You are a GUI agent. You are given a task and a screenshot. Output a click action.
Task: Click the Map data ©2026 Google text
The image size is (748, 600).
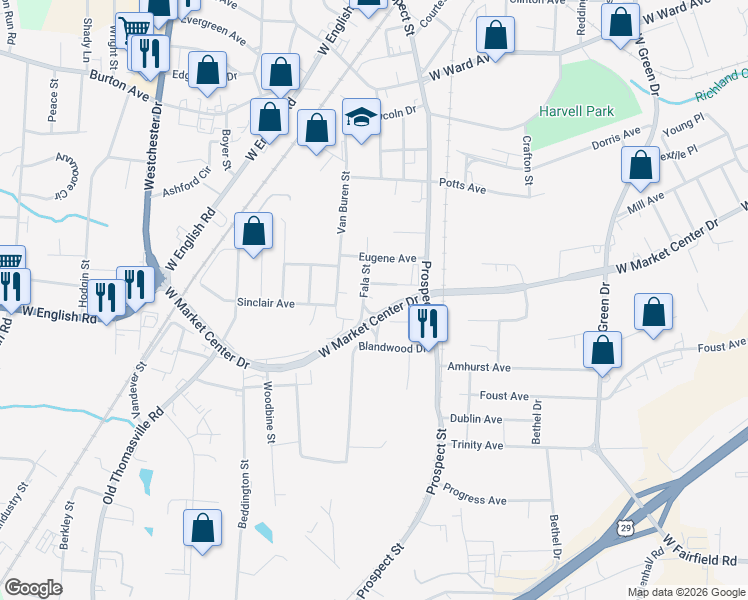pyautogui.click(x=686, y=592)
